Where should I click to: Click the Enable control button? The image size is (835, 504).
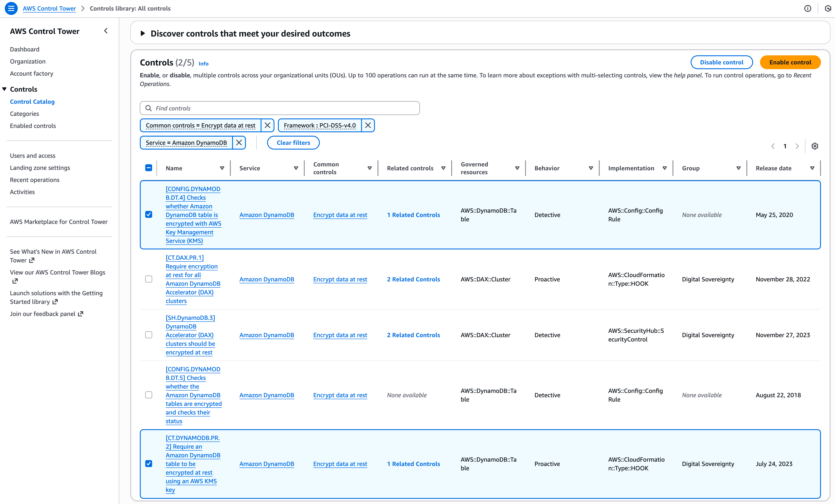pos(790,62)
